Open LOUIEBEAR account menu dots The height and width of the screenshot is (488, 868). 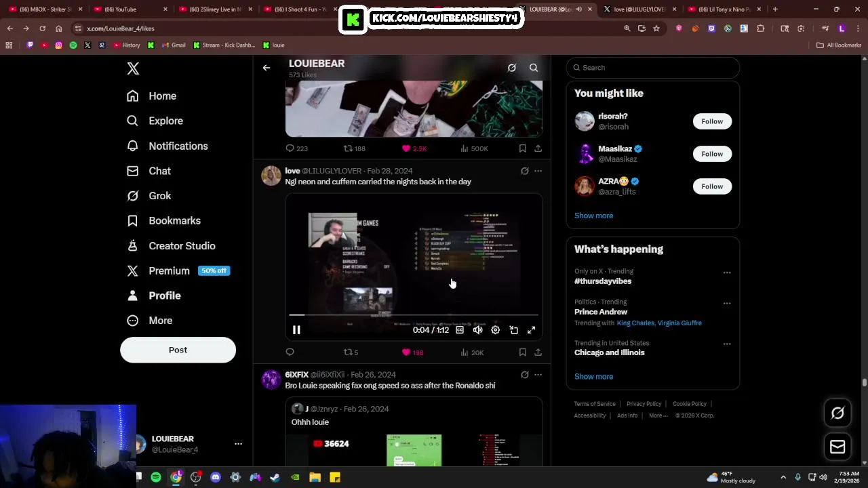coord(238,444)
